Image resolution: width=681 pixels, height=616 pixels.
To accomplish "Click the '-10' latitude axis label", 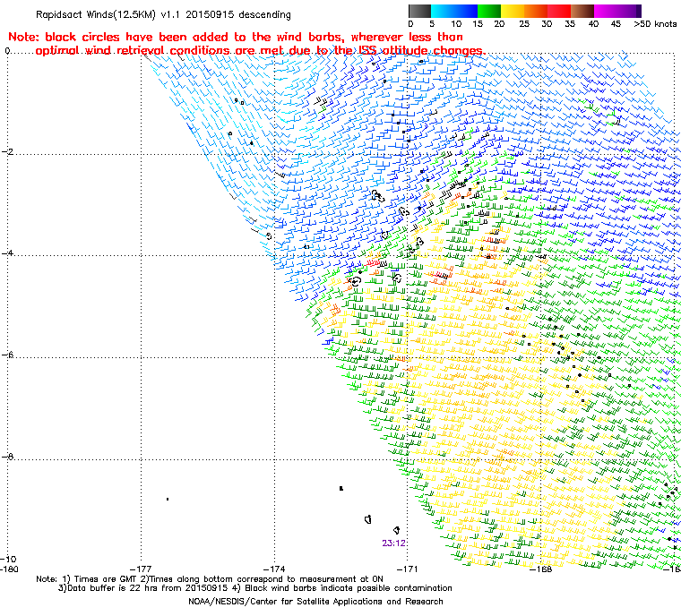I will pyautogui.click(x=8, y=559).
